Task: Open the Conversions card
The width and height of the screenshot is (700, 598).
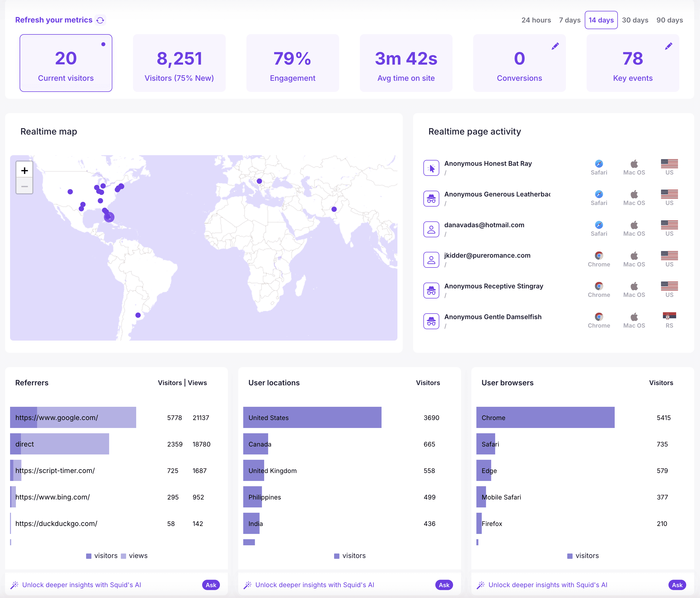Action: tap(519, 63)
